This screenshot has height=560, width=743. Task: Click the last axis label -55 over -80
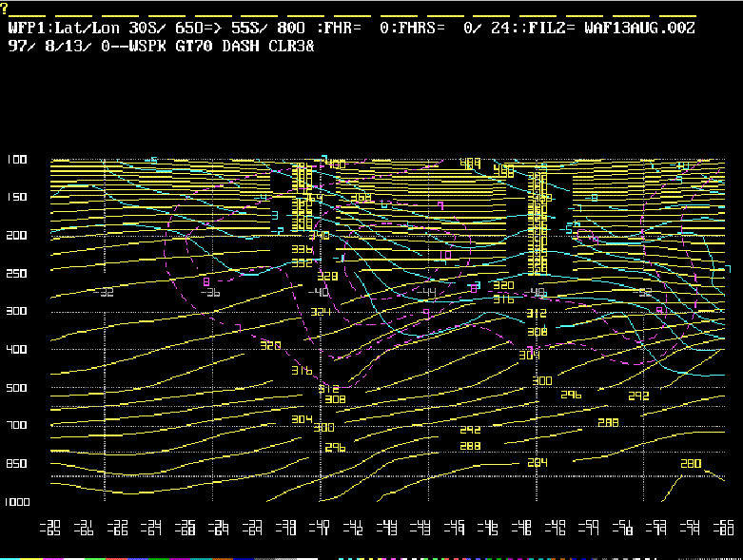coord(724,528)
